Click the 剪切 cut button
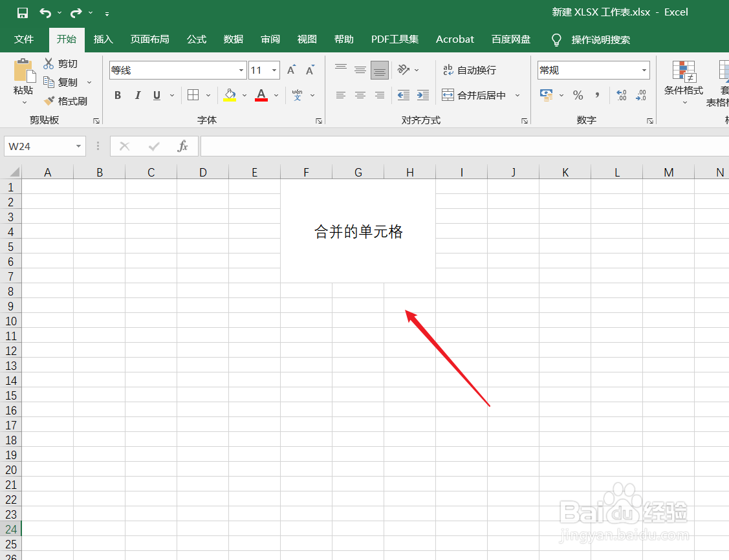This screenshot has width=729, height=560. 60,63
